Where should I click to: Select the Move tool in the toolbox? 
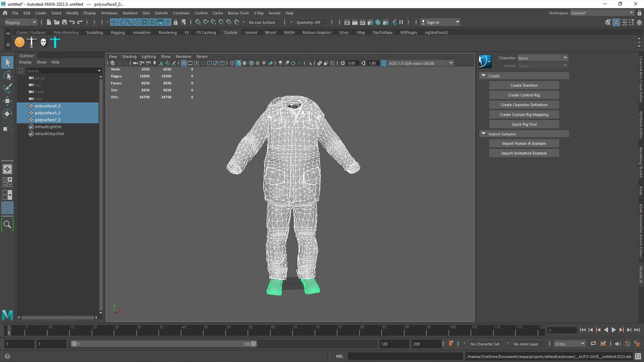[7, 101]
